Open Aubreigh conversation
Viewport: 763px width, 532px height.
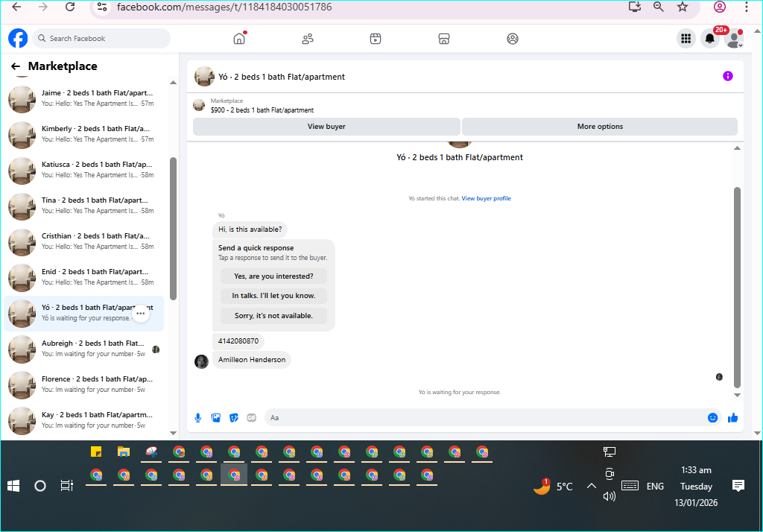pyautogui.click(x=83, y=349)
